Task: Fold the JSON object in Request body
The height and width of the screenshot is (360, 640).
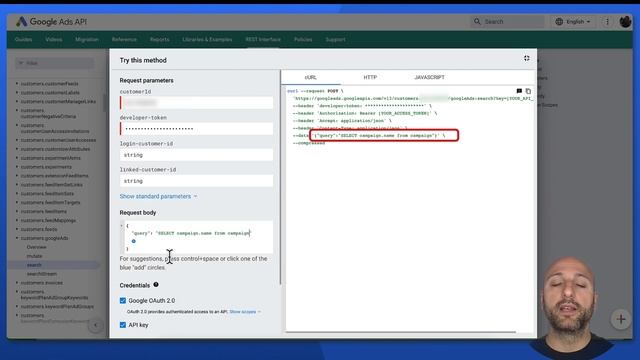Action: coord(122,225)
